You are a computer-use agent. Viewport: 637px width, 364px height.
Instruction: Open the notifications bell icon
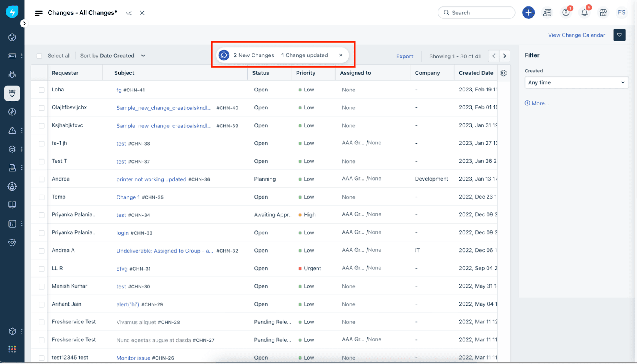tap(584, 13)
